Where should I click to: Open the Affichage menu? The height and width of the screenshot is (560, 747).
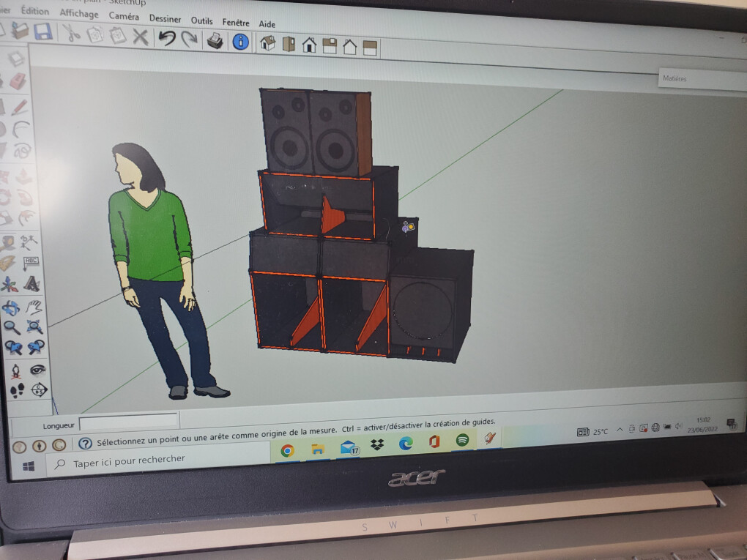(x=79, y=13)
